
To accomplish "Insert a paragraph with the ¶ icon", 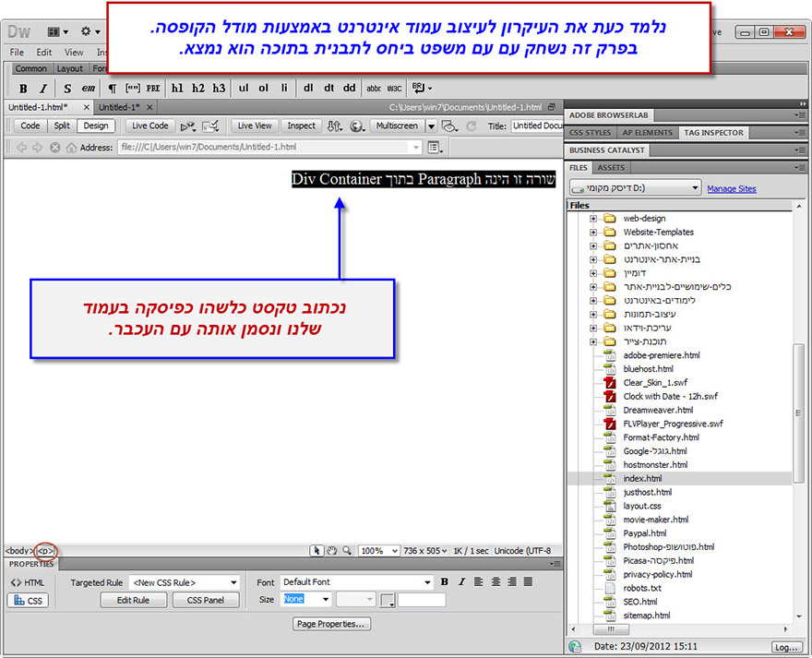I will (112, 89).
